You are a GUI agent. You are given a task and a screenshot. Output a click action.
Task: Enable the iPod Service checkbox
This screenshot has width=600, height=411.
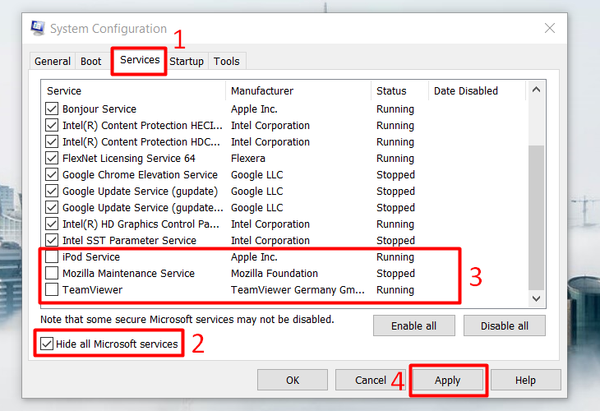[x=52, y=257]
